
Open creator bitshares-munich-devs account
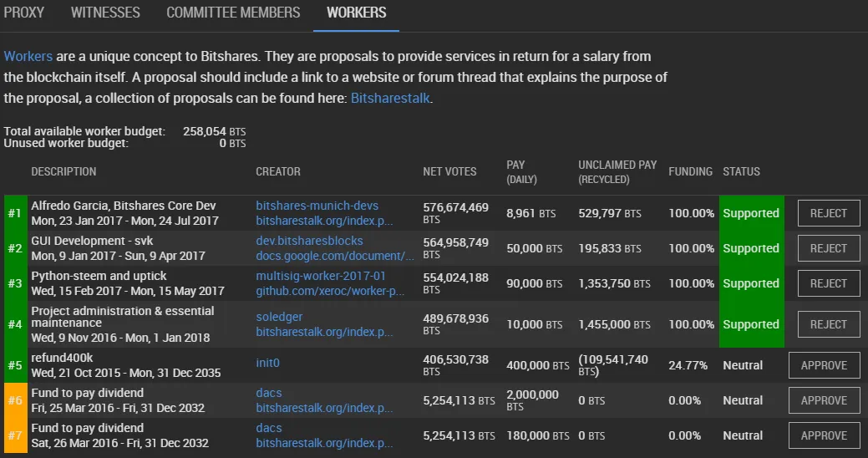pos(317,206)
